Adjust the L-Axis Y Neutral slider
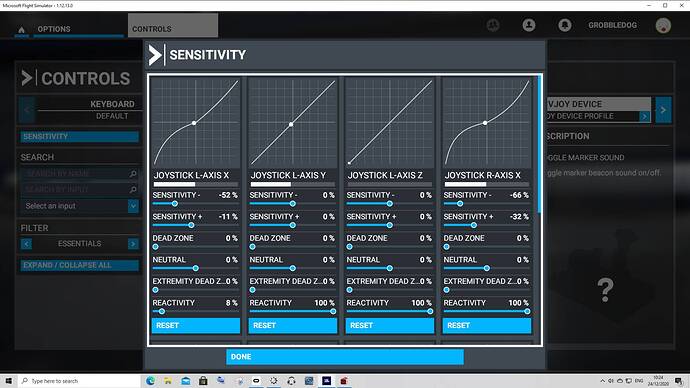This screenshot has height=388, width=690. coord(293,268)
